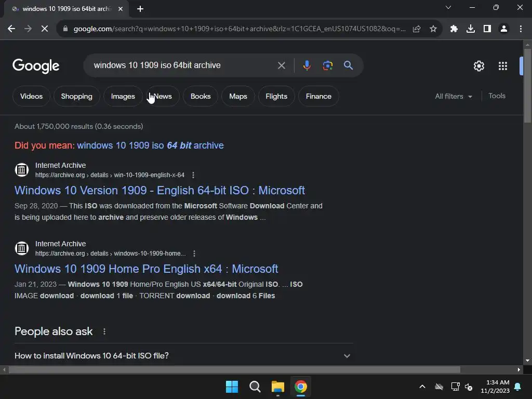Toggle the Chrome side panel
This screenshot has height=399, width=532.
tap(487, 29)
